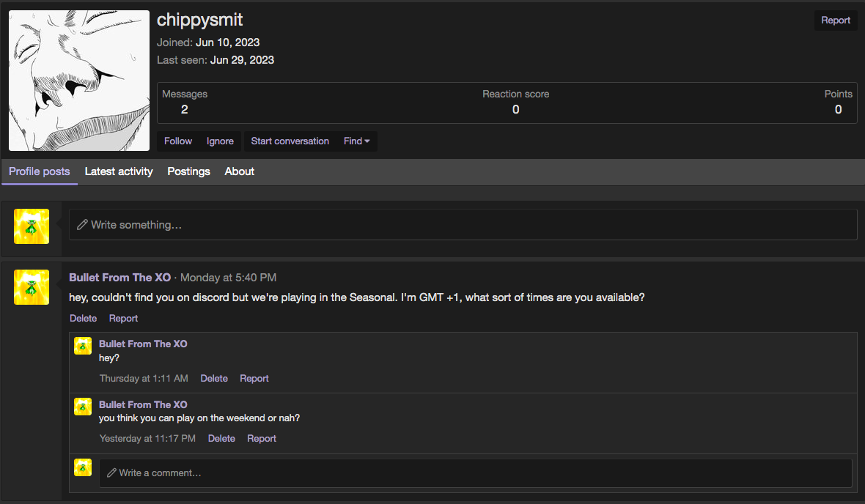Report the 'hey?' comment from Thursday
This screenshot has height=504, width=865.
(x=254, y=379)
